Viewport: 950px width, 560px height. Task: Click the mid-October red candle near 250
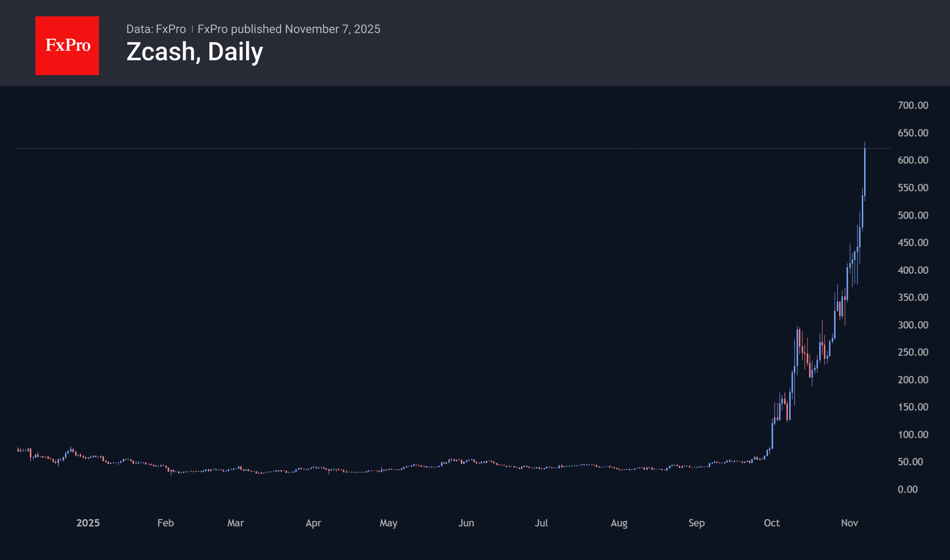(803, 349)
